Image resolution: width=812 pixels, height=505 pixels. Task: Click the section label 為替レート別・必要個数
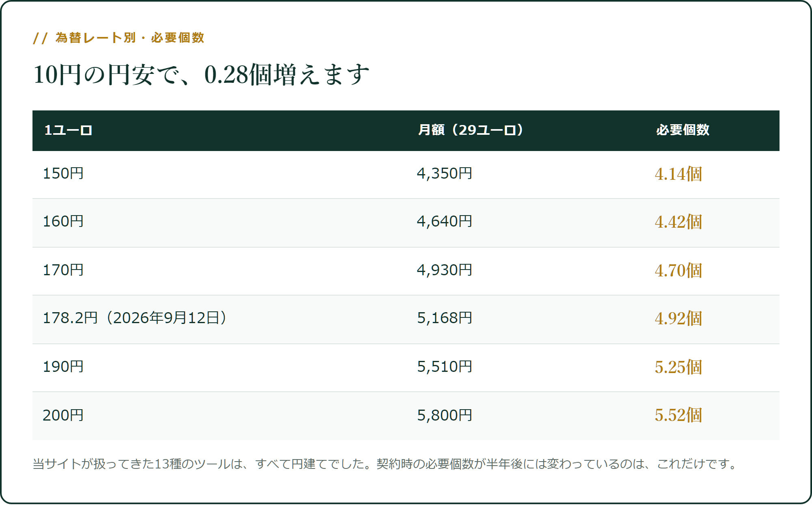pos(119,38)
